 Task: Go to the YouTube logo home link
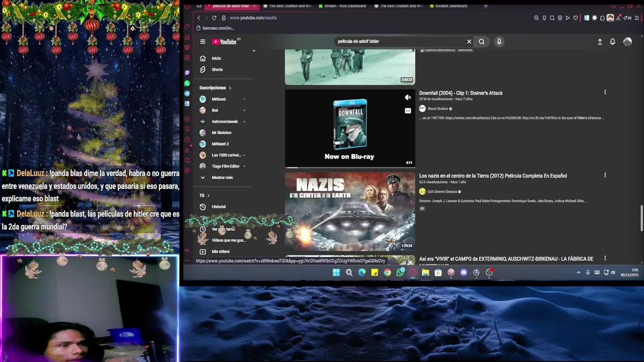[x=224, y=42]
